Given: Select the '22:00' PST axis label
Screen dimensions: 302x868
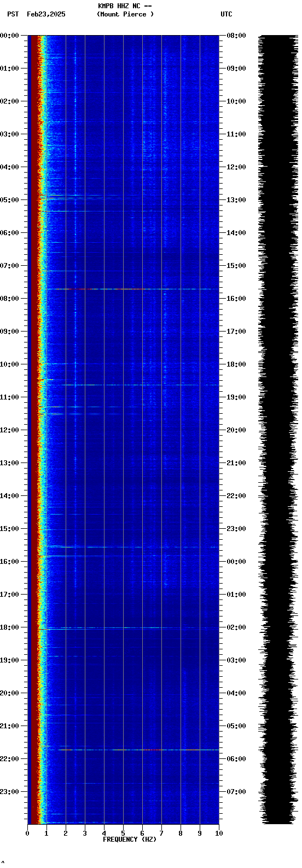Looking at the screenshot, I should click(x=9, y=759).
